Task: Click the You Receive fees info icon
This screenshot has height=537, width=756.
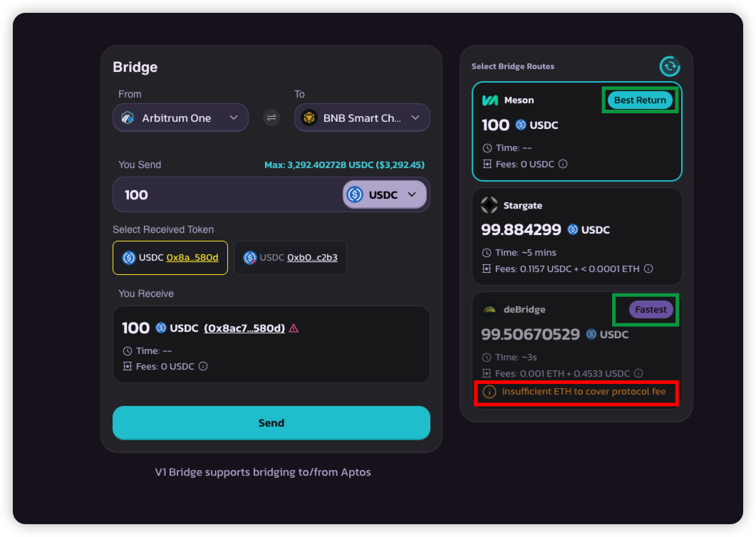Action: tap(203, 366)
